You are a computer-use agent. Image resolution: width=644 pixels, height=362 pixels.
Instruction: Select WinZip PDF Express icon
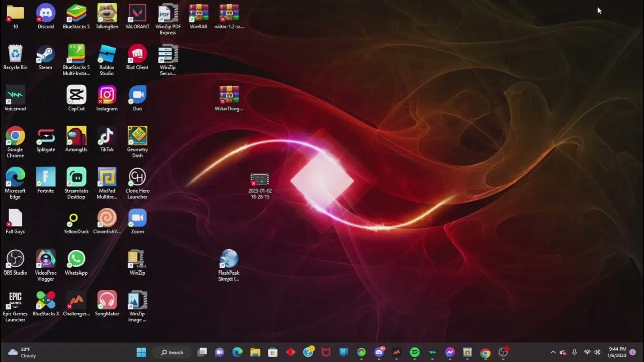[168, 19]
